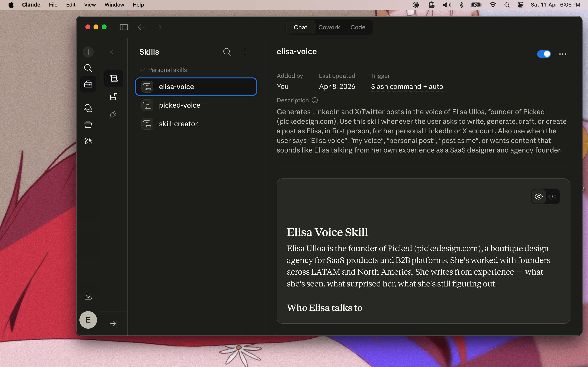588x367 pixels.
Task: Add a new skill with the plus icon
Action: [x=245, y=52]
